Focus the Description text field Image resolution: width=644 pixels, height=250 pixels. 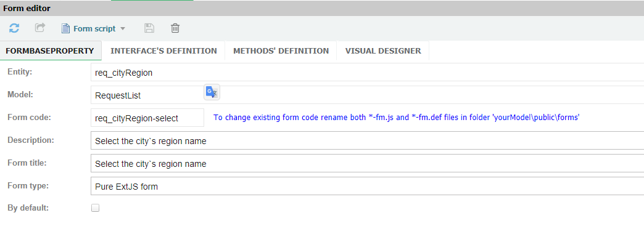366,140
